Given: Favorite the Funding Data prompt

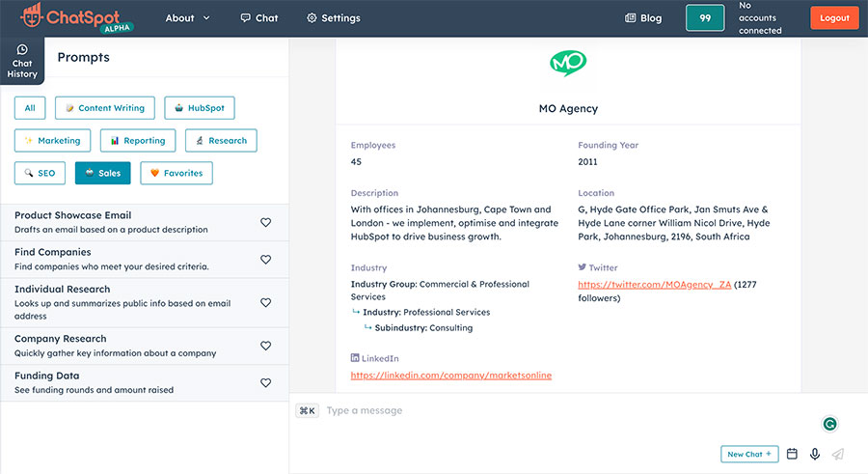Looking at the screenshot, I should point(266,383).
